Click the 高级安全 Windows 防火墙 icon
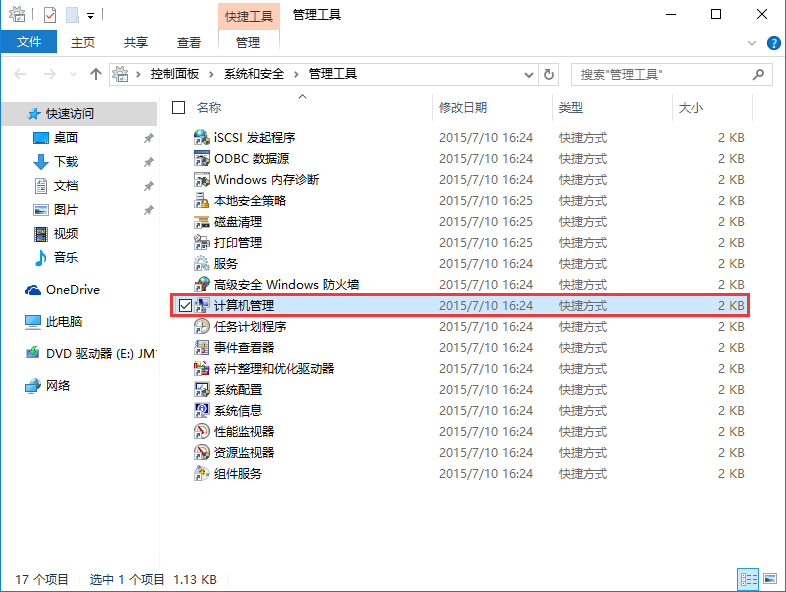 pos(201,285)
